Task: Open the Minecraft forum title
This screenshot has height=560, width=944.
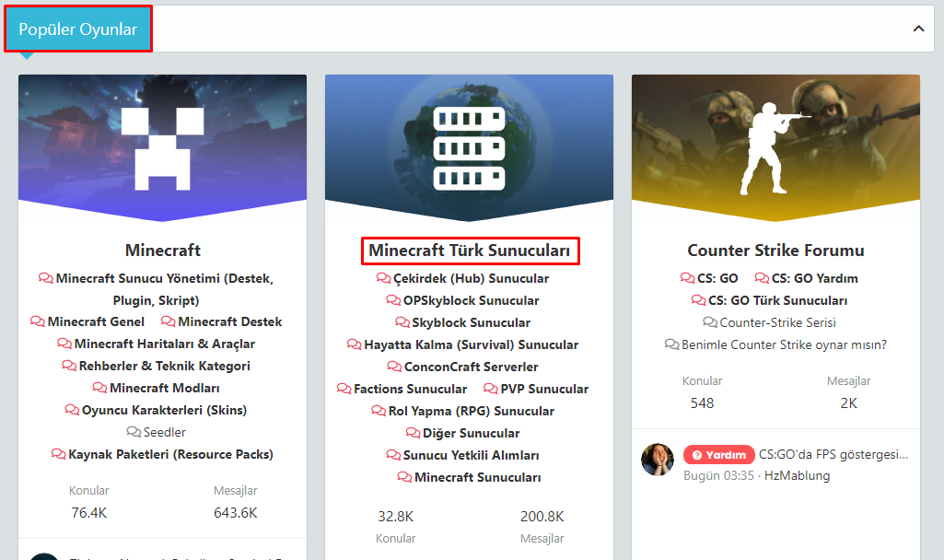Action: click(162, 251)
